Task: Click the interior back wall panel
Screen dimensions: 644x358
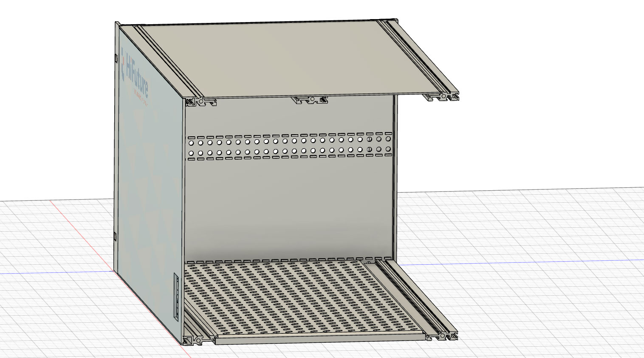Action: [x=289, y=204]
